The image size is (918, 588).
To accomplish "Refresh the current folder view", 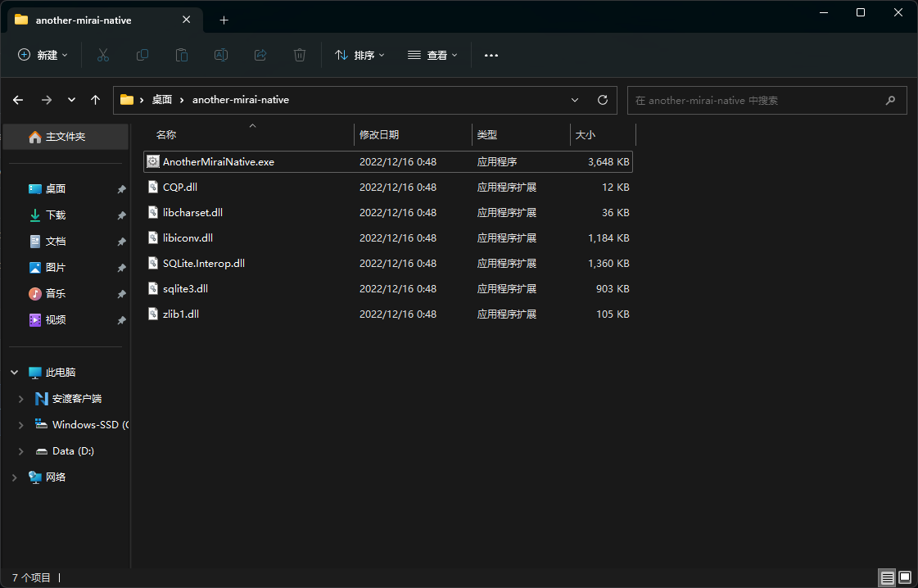I will (603, 100).
